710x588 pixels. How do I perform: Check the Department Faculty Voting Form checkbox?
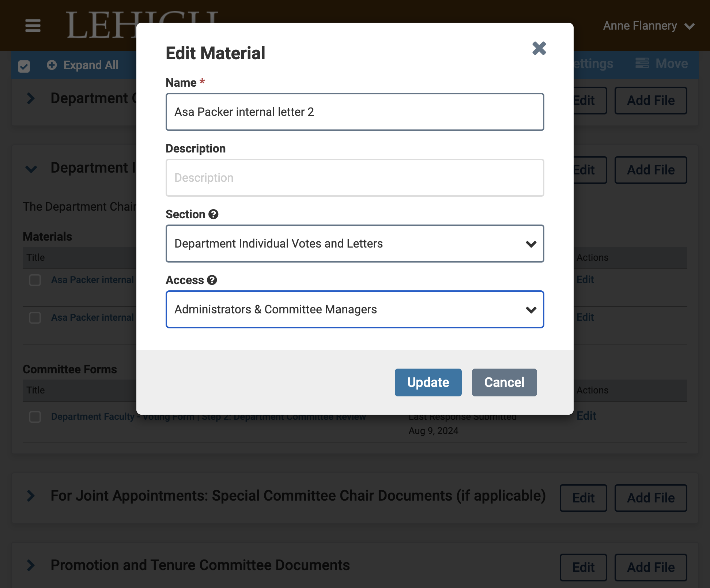(x=35, y=417)
